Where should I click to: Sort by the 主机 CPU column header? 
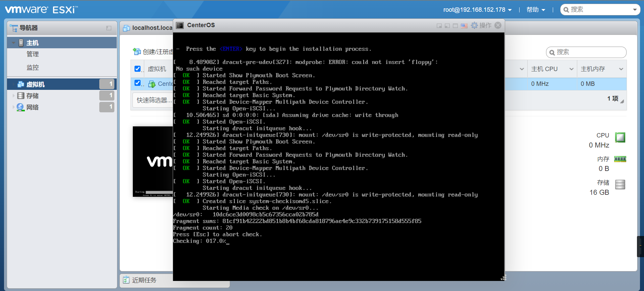tap(544, 69)
